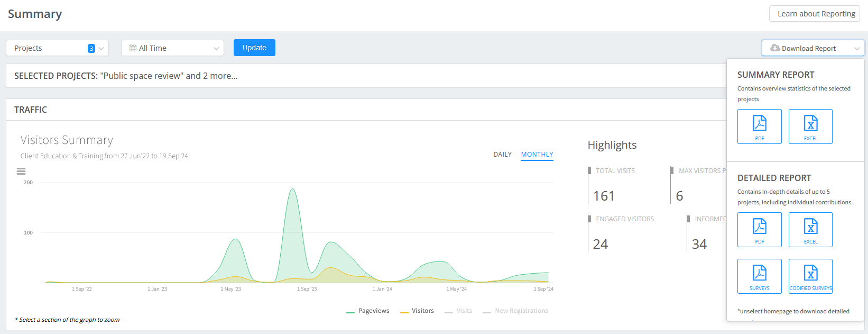Toggle the Pageviews series in legend

point(368,311)
